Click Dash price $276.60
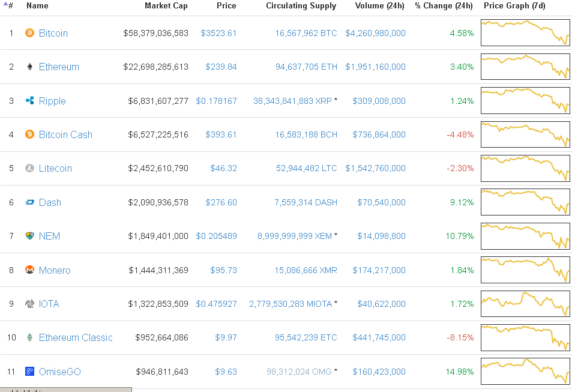 (x=221, y=202)
